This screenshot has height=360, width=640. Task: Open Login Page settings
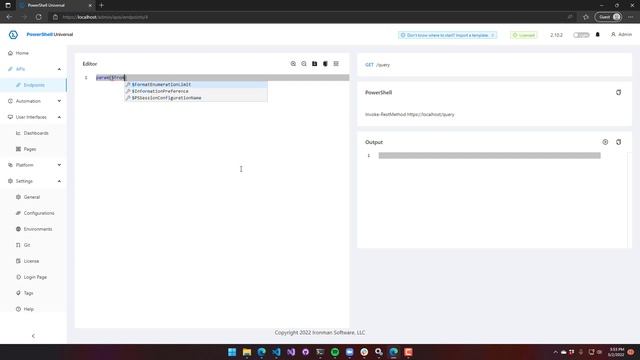point(35,277)
